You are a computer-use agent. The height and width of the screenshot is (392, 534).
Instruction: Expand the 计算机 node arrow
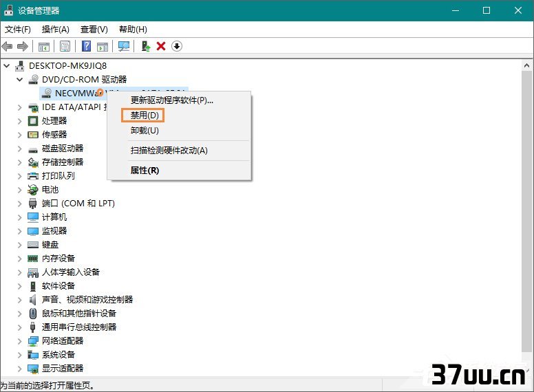20,217
